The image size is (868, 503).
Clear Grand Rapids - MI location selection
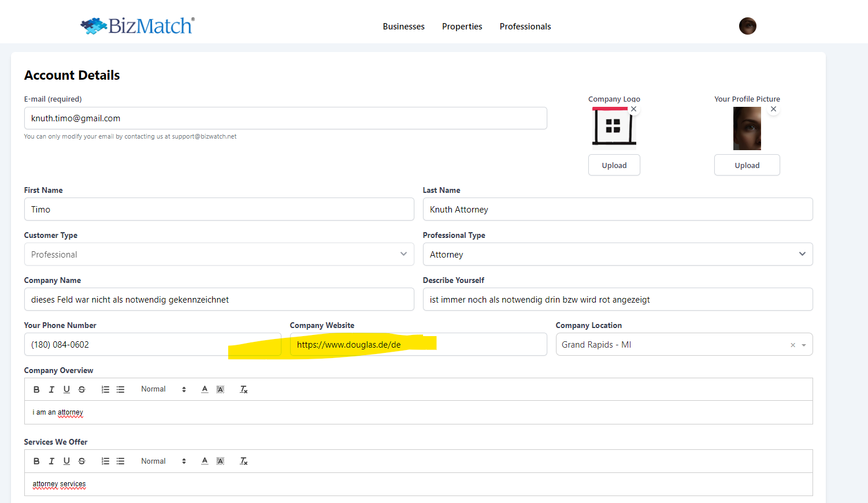pos(792,345)
